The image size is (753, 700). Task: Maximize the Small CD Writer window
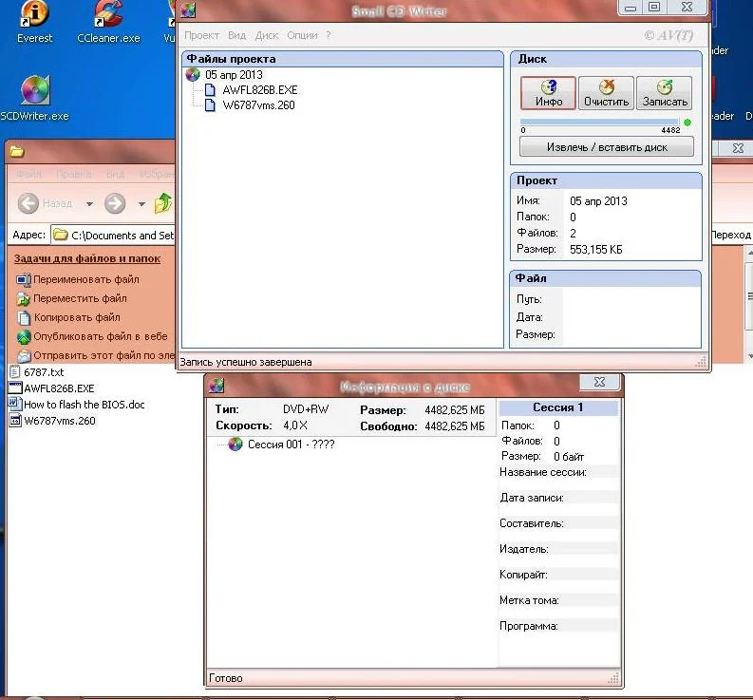pyautogui.click(x=654, y=8)
